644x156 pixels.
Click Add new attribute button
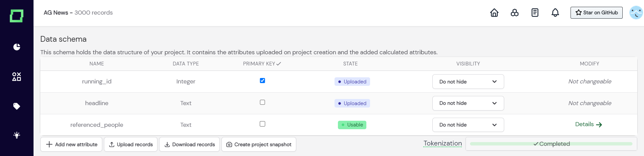tap(71, 144)
